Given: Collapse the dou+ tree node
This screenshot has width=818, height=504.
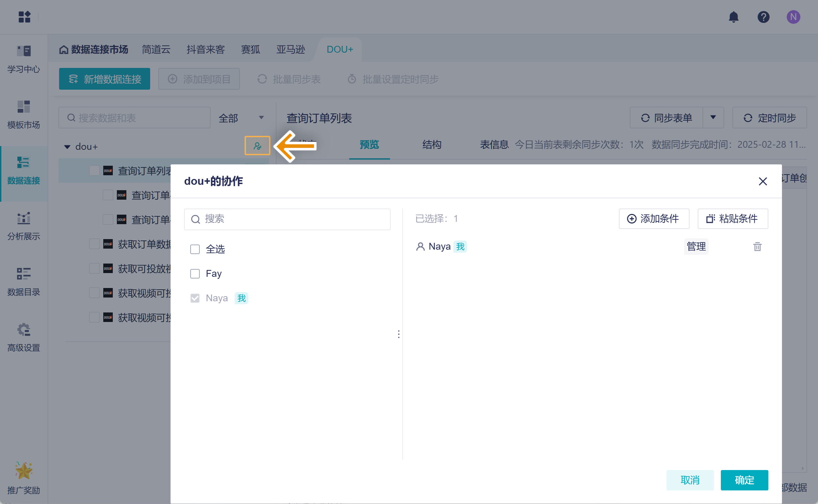Looking at the screenshot, I should 67,147.
